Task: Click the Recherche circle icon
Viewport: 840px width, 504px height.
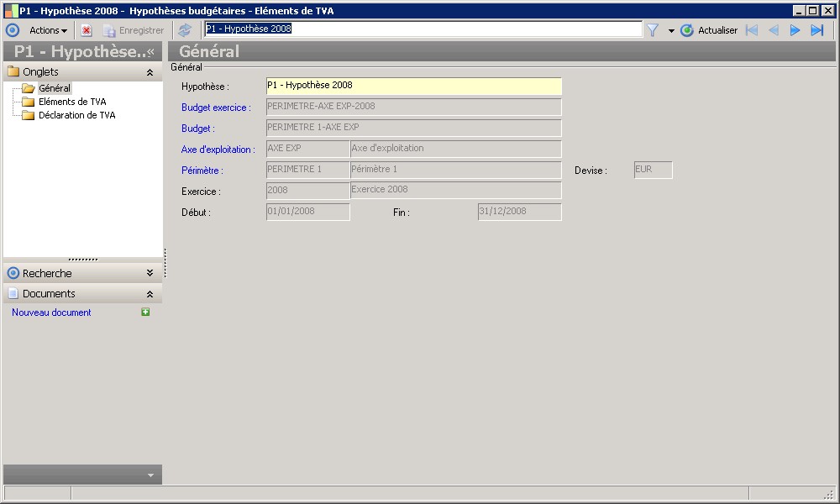Action: click(x=13, y=273)
